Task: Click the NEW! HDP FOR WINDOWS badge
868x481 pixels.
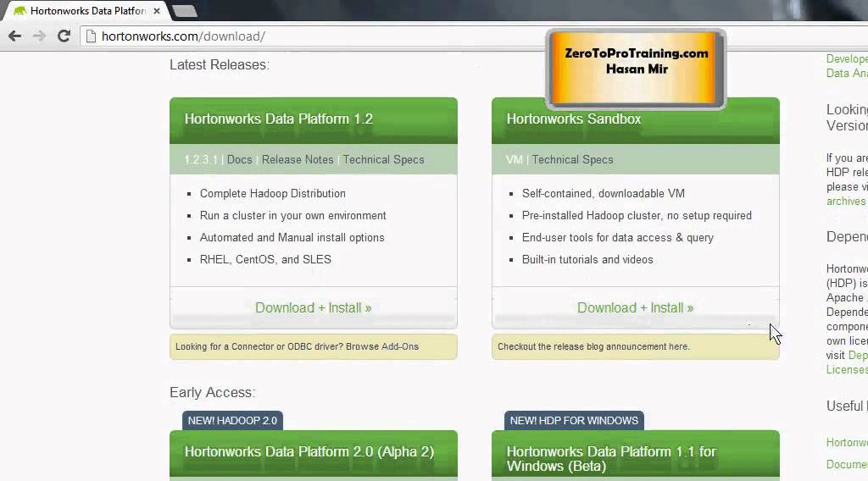Action: click(574, 421)
